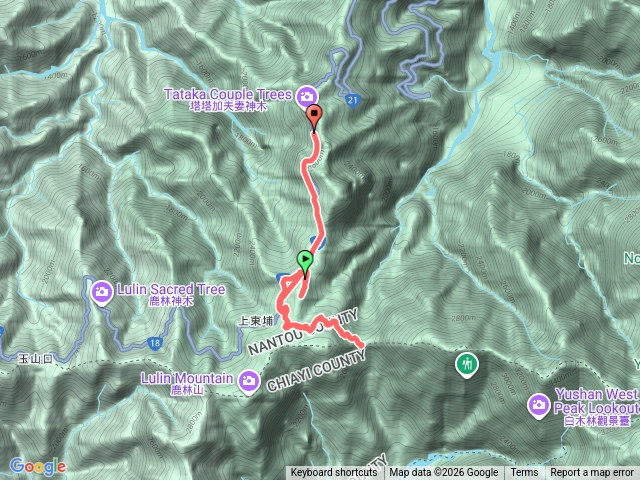Open Keyboard shortcuts

(334, 473)
